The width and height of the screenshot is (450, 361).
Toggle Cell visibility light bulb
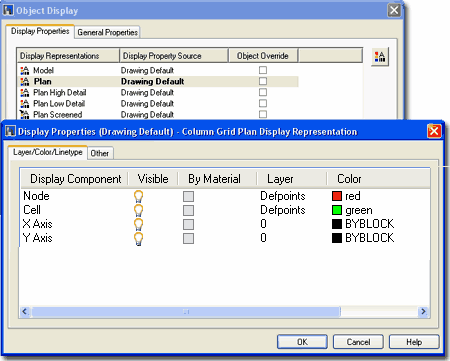[138, 210]
